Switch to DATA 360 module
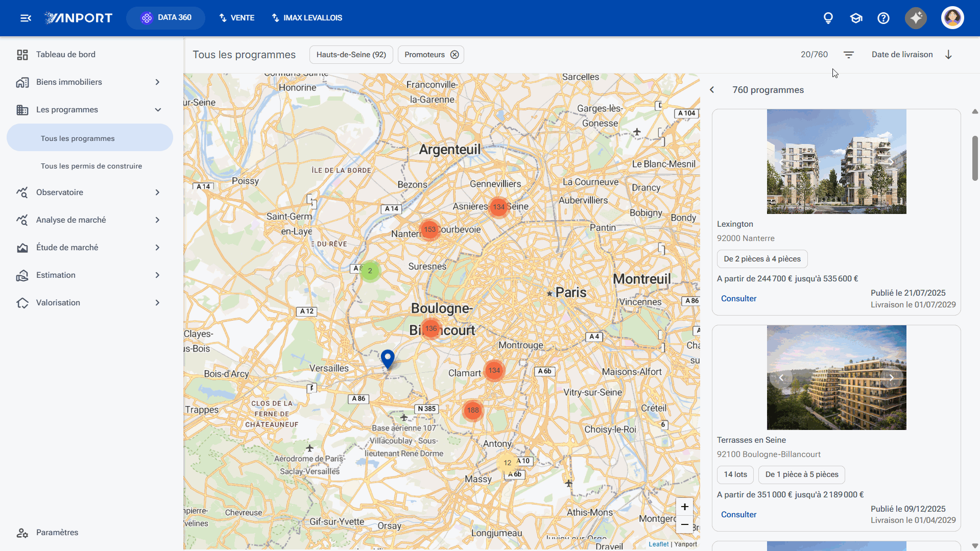 pos(165,18)
